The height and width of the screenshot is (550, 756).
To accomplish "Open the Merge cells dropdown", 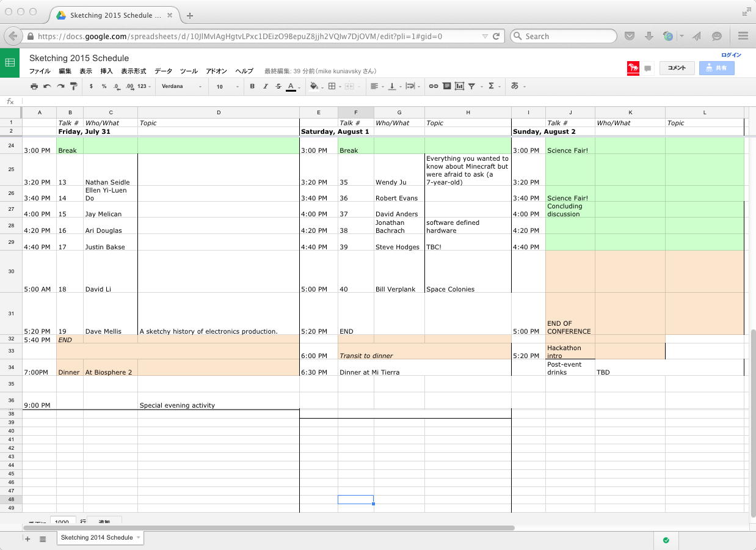I will [350, 87].
